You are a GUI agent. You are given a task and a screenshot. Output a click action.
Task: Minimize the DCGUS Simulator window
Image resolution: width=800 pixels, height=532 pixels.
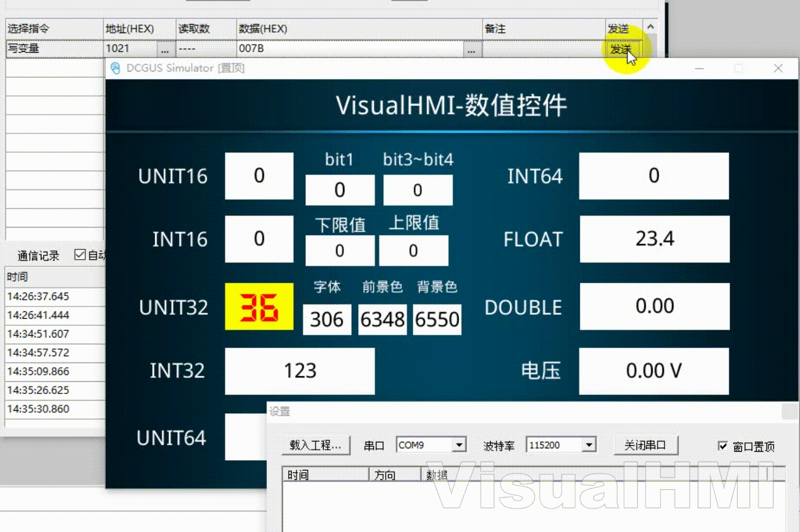pos(699,68)
